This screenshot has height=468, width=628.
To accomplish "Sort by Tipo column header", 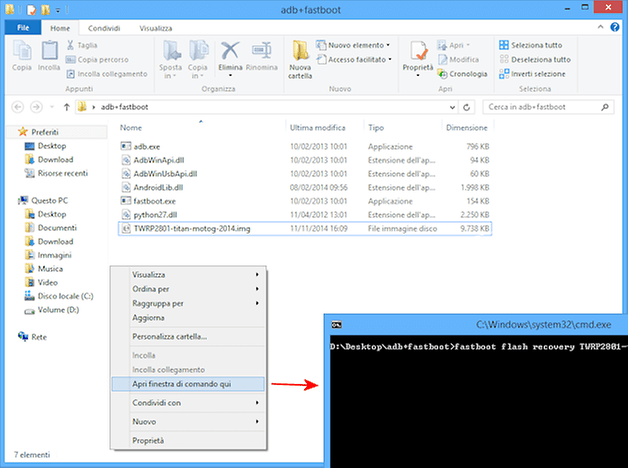I will (x=376, y=128).
